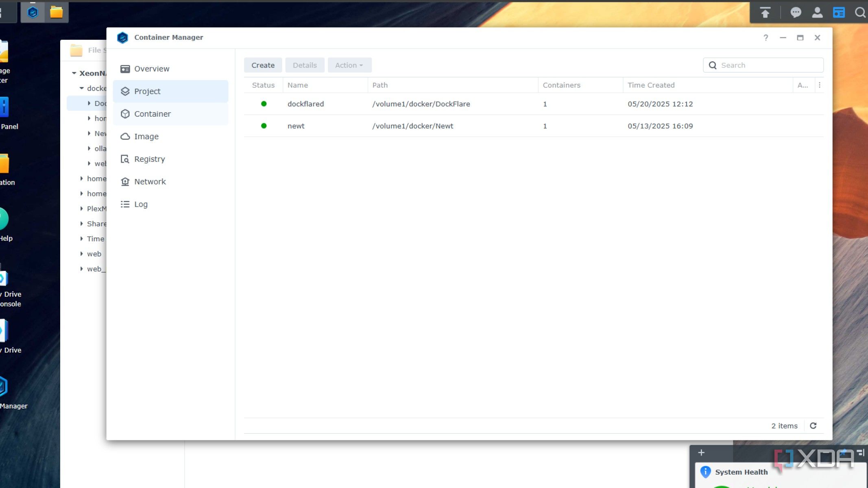Collapse the docker folder in File Station tree
868x488 pixels.
click(x=81, y=88)
